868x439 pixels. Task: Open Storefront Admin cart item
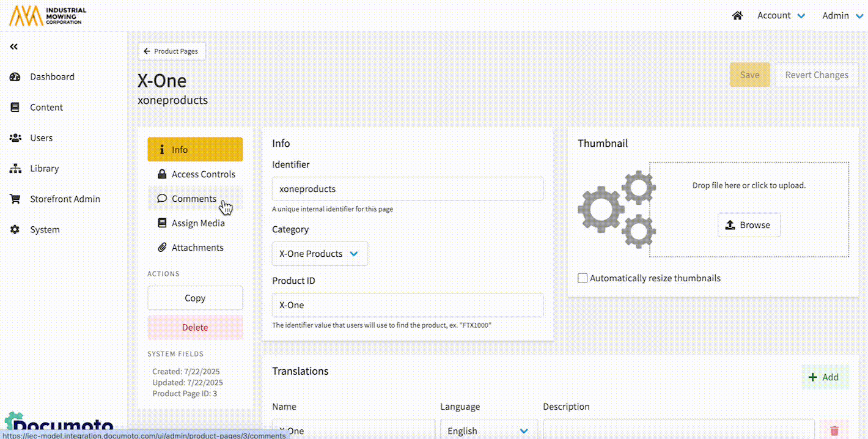[64, 199]
